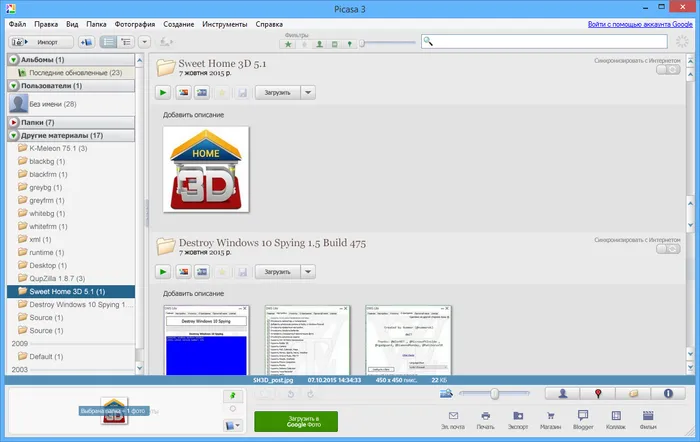The image size is (700, 442).
Task: Select the runtime folder
Action: (x=71, y=252)
